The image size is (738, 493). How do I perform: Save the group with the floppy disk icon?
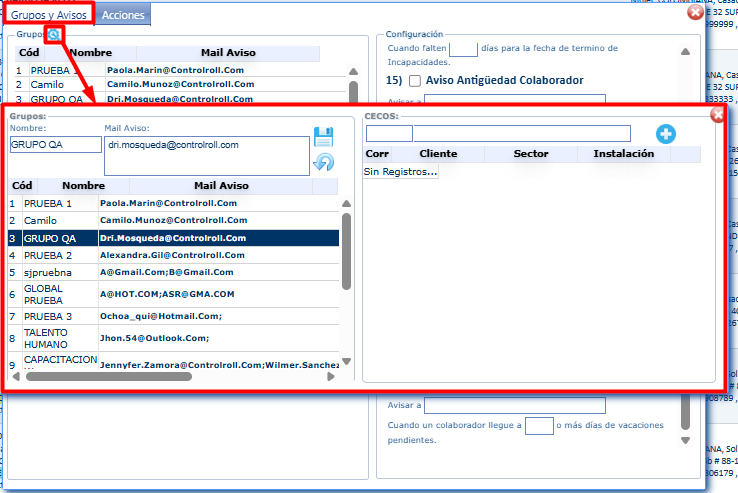coord(323,137)
